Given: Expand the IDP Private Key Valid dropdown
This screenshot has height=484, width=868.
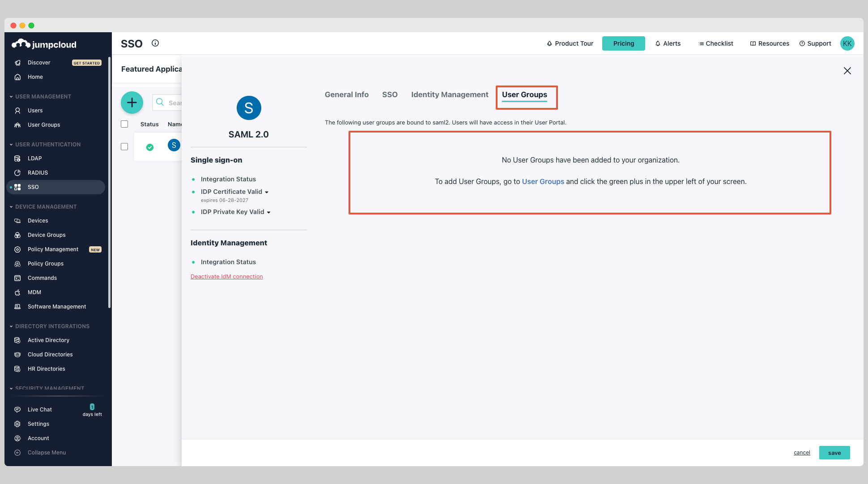Looking at the screenshot, I should (269, 212).
